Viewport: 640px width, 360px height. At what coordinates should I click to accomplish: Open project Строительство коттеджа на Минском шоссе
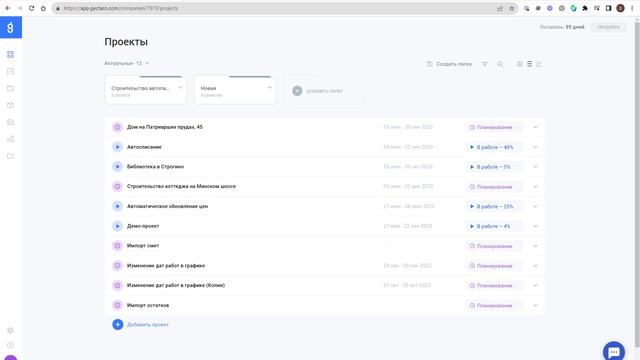(181, 186)
